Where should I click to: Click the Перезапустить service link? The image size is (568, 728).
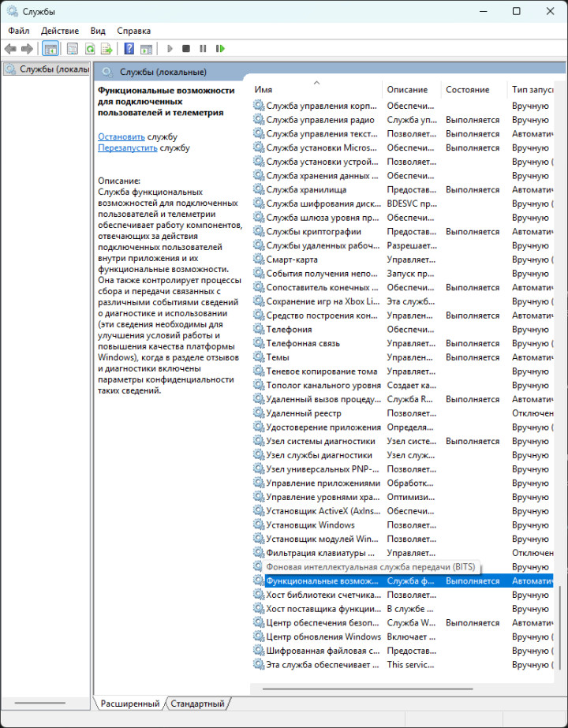(128, 147)
